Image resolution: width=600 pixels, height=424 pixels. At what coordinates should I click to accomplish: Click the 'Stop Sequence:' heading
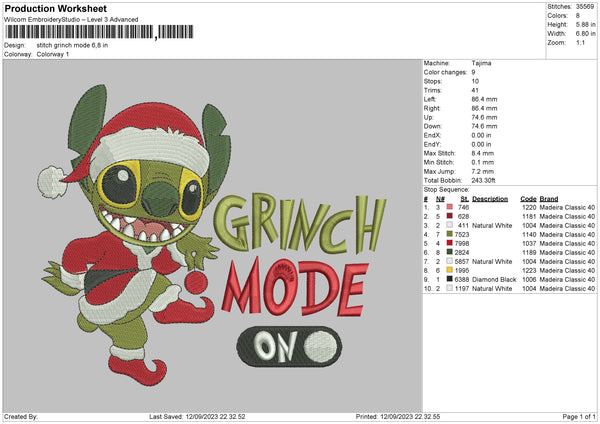pos(446,189)
